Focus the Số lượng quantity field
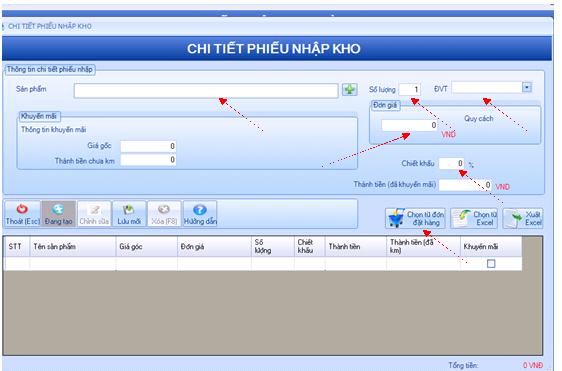The image size is (562, 371). pos(410,89)
